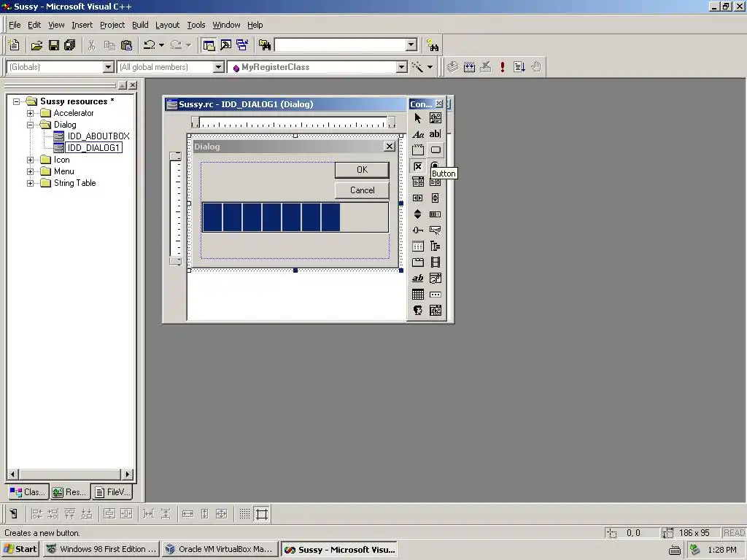The width and height of the screenshot is (747, 560).
Task: Select the pointer Select tool in Controls
Action: (x=418, y=118)
